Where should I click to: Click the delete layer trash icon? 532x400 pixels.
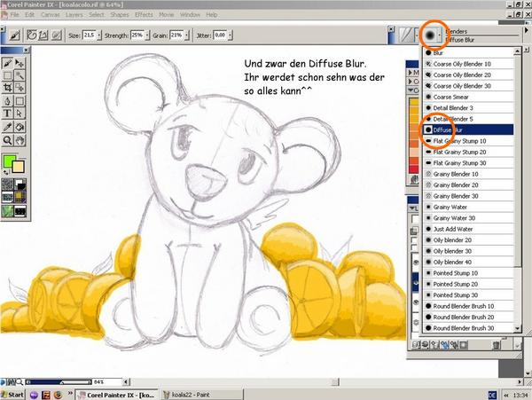pyautogui.click(x=496, y=345)
